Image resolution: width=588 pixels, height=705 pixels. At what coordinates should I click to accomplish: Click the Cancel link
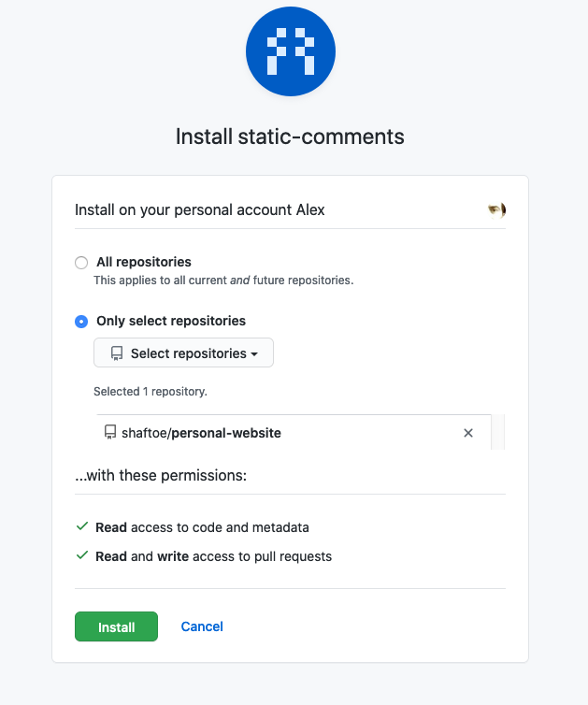tap(202, 626)
